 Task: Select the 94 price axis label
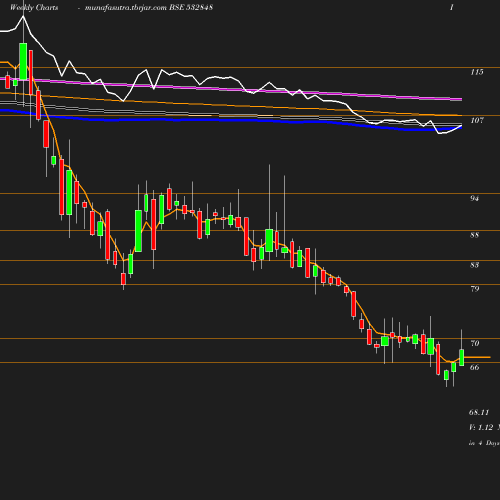475,199
